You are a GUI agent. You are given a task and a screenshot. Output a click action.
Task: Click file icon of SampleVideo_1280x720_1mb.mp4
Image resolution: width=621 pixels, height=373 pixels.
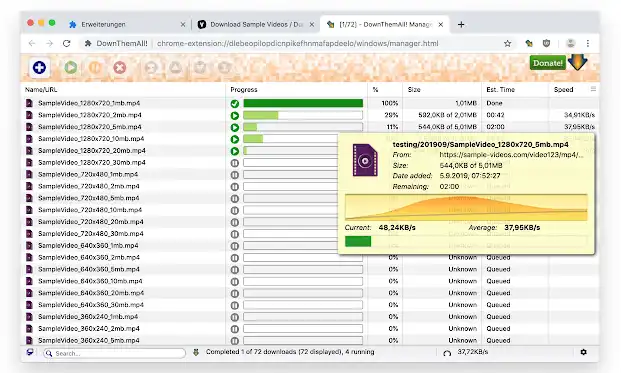pos(29,103)
